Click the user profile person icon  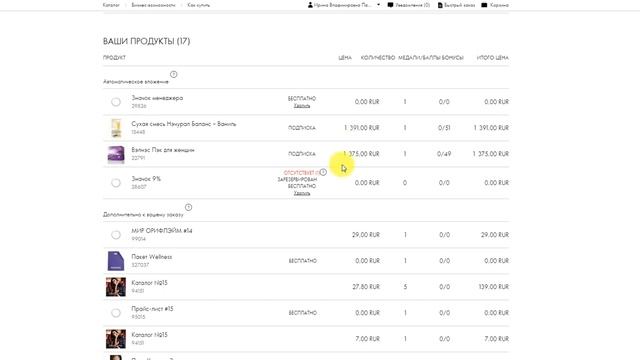click(310, 5)
